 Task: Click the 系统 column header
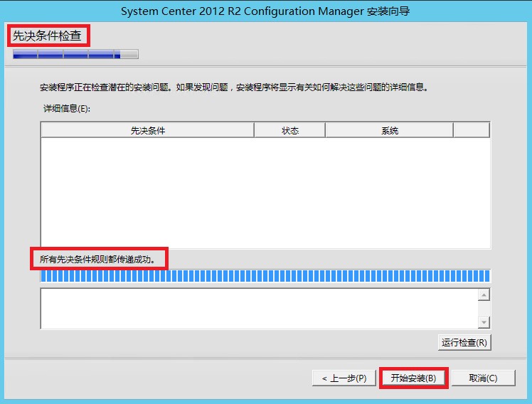point(390,131)
